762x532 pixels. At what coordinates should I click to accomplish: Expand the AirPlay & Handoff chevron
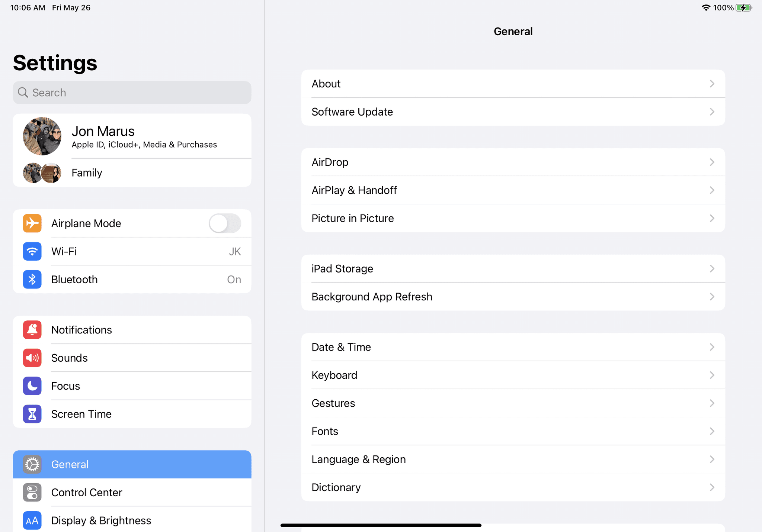click(x=712, y=190)
